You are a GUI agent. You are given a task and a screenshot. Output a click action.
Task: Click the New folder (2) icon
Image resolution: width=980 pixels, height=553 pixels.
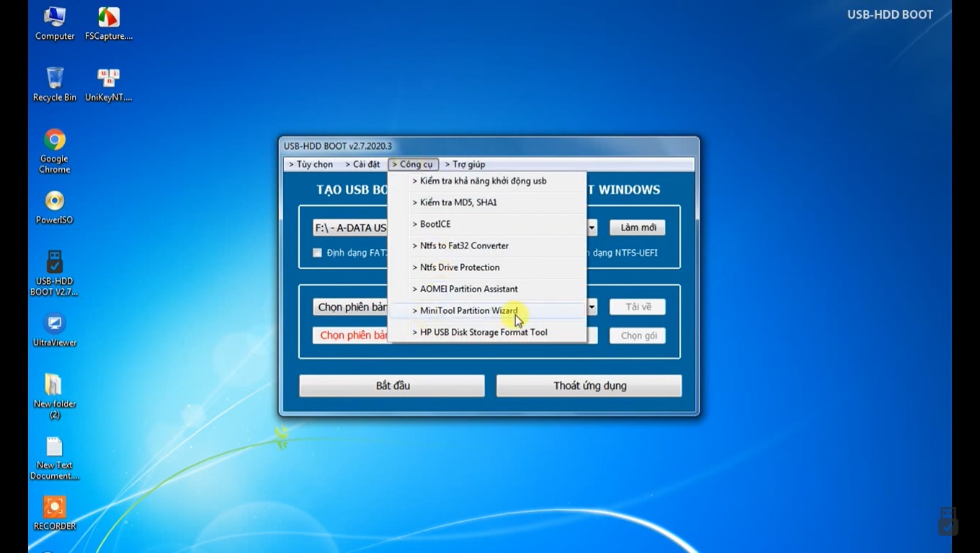pyautogui.click(x=55, y=396)
